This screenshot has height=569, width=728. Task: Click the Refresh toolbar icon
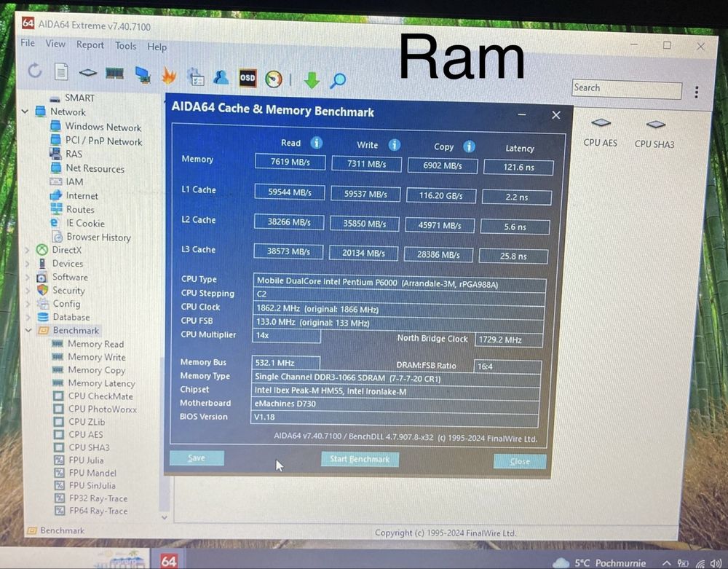click(35, 71)
